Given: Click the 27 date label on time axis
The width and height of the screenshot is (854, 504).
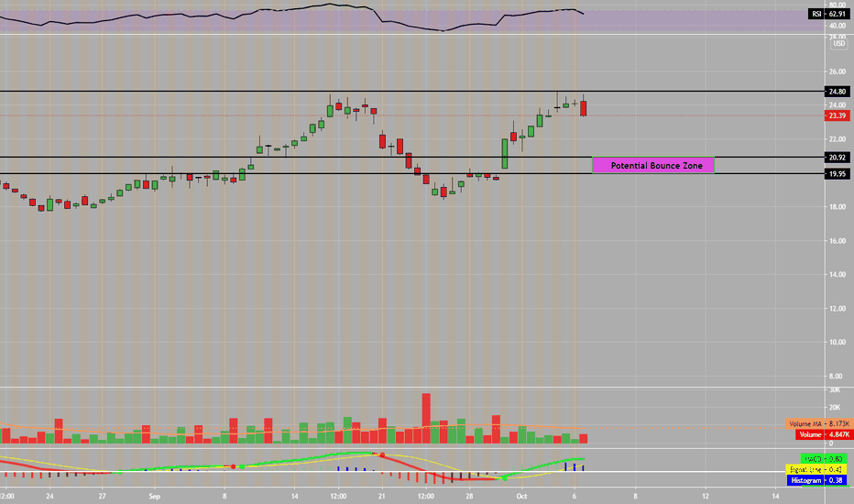Looking at the screenshot, I should pyautogui.click(x=102, y=497).
